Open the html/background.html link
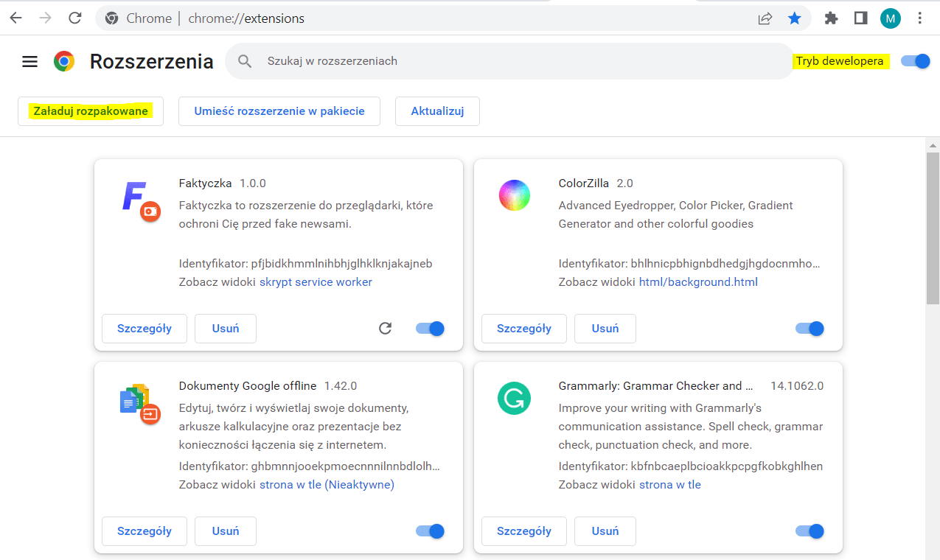 tap(698, 282)
